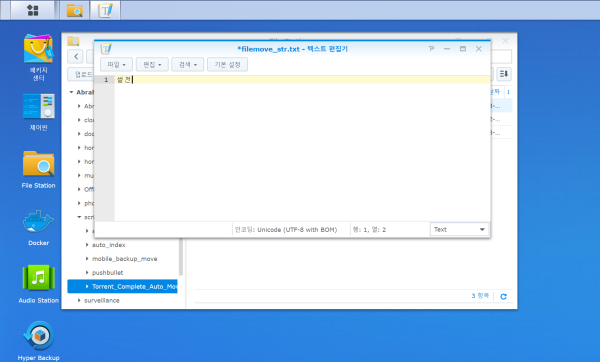Open the Text syntax mode dropdown
This screenshot has height=362, width=600.
pos(459,229)
